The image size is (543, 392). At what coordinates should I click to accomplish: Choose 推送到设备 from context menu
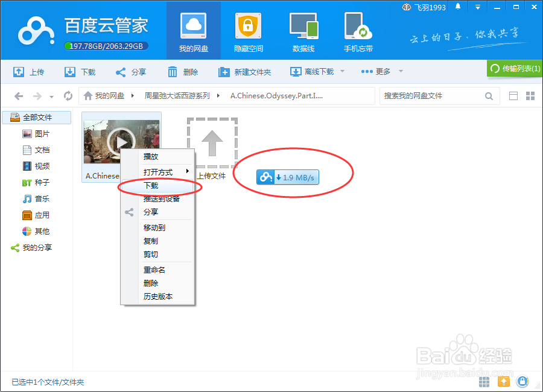[159, 199]
